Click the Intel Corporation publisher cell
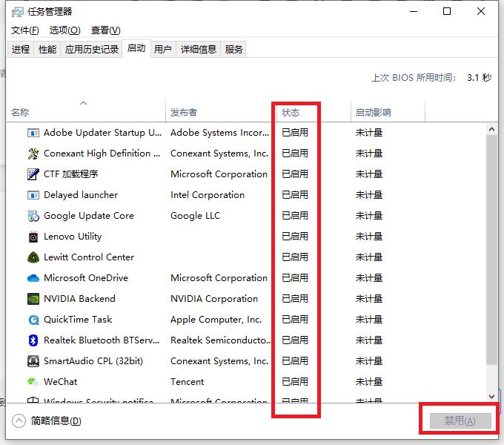Viewport: 504px width, 445px height. 208,195
